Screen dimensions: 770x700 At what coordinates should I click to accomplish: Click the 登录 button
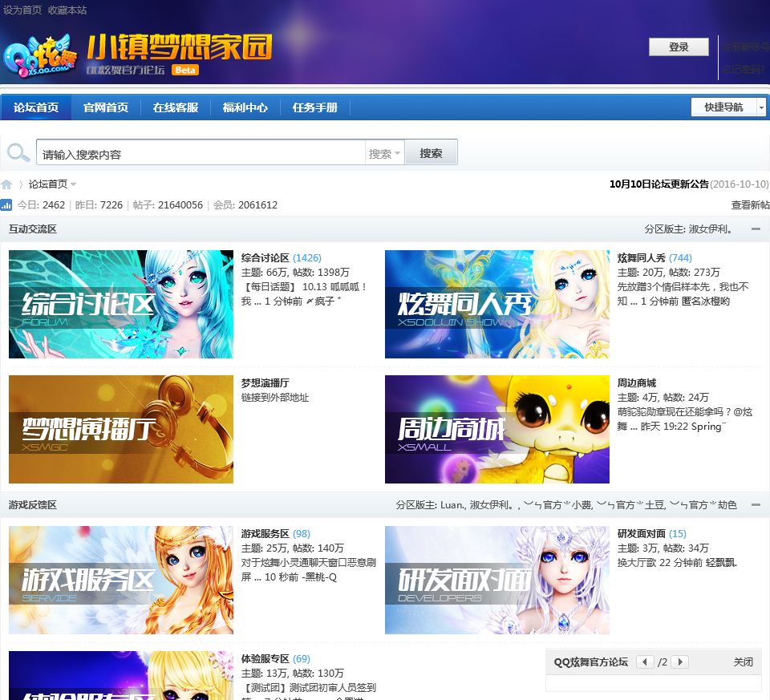[679, 47]
